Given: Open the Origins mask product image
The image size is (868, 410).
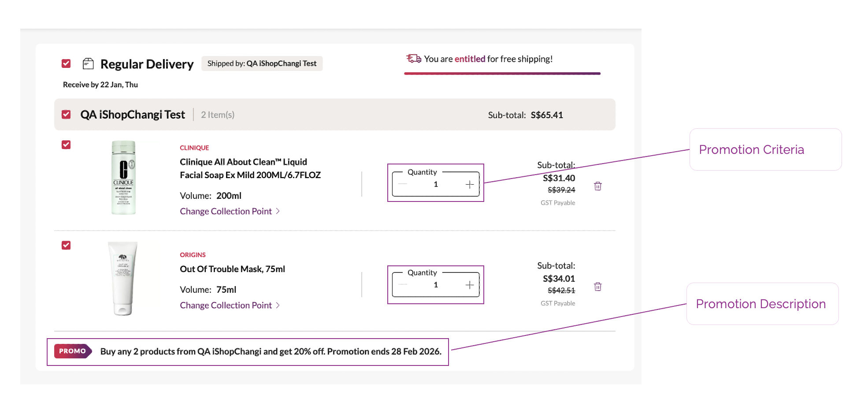Looking at the screenshot, I should tap(123, 278).
